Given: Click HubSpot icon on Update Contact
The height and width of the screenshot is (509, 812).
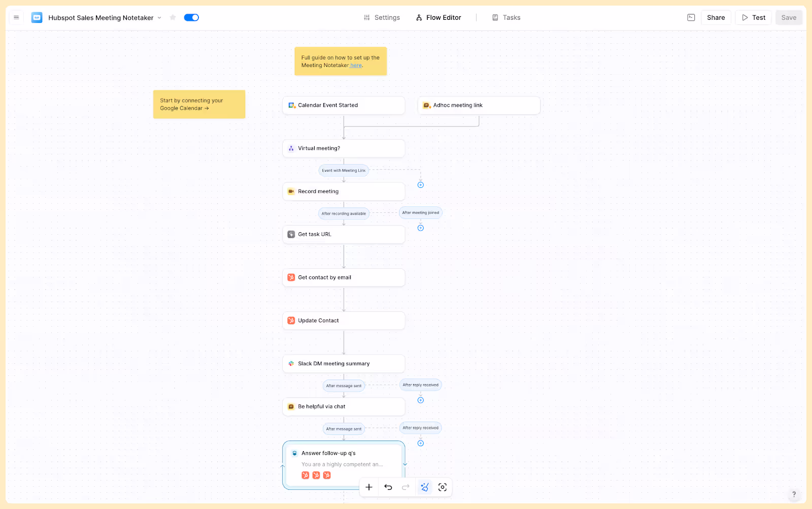Looking at the screenshot, I should tap(291, 321).
